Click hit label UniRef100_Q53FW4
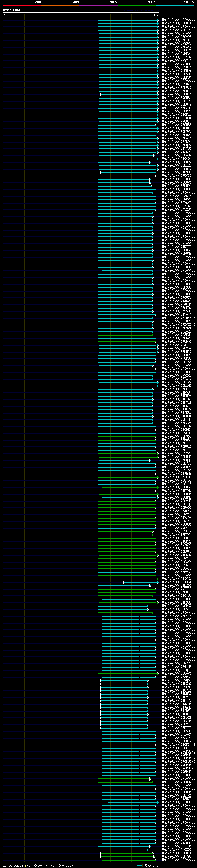 coord(176,335)
